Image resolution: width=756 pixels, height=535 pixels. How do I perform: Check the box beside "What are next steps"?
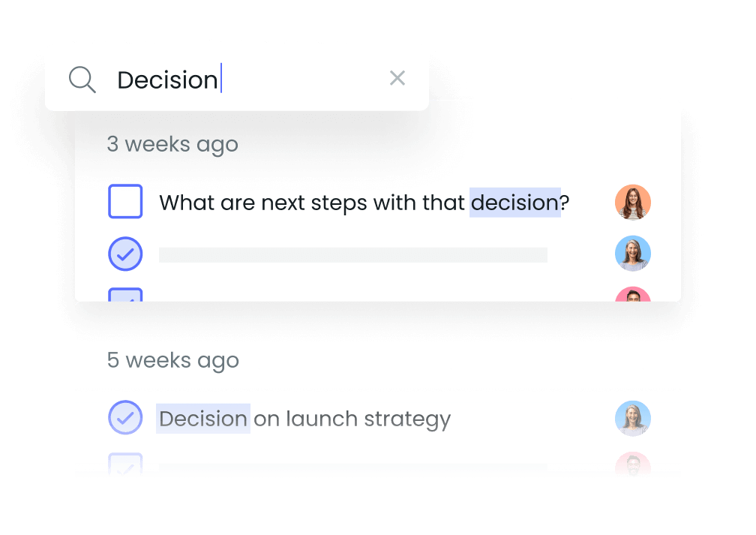(x=125, y=202)
